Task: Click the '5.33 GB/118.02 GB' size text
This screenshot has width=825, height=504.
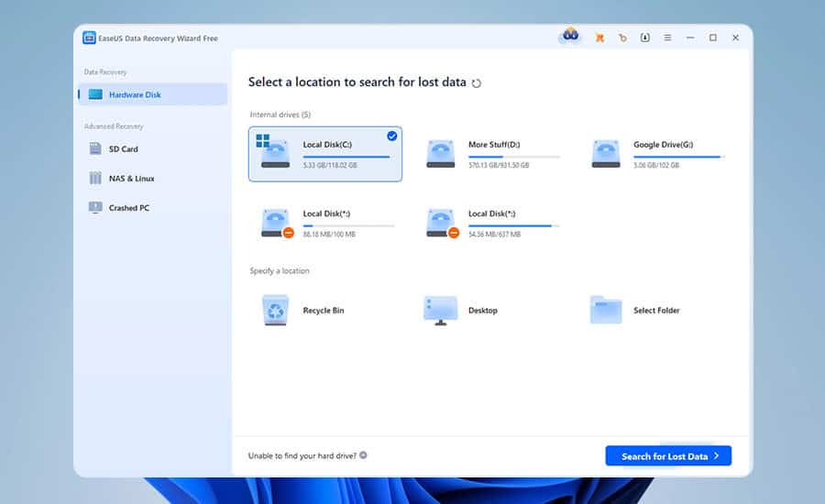Action: (330, 165)
